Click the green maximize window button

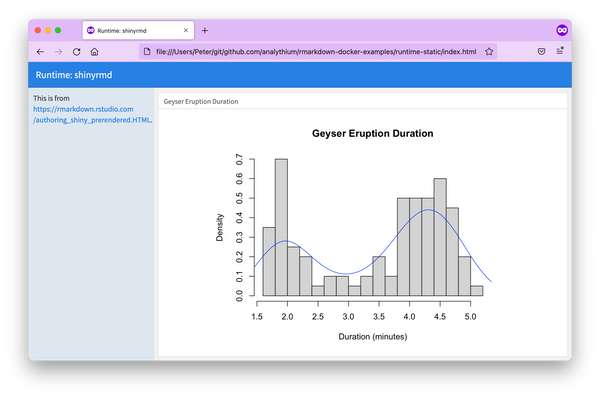pos(58,30)
